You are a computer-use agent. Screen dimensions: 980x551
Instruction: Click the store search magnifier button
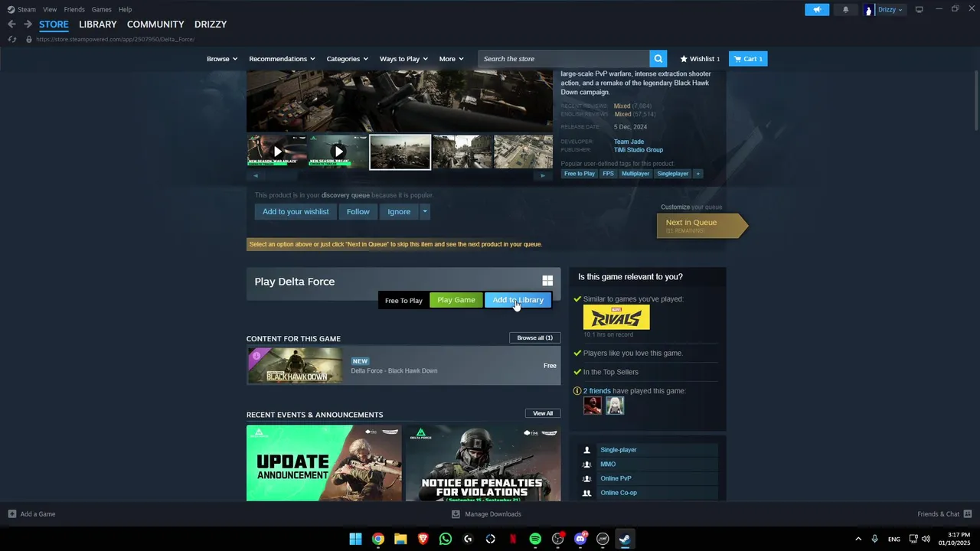click(658, 59)
